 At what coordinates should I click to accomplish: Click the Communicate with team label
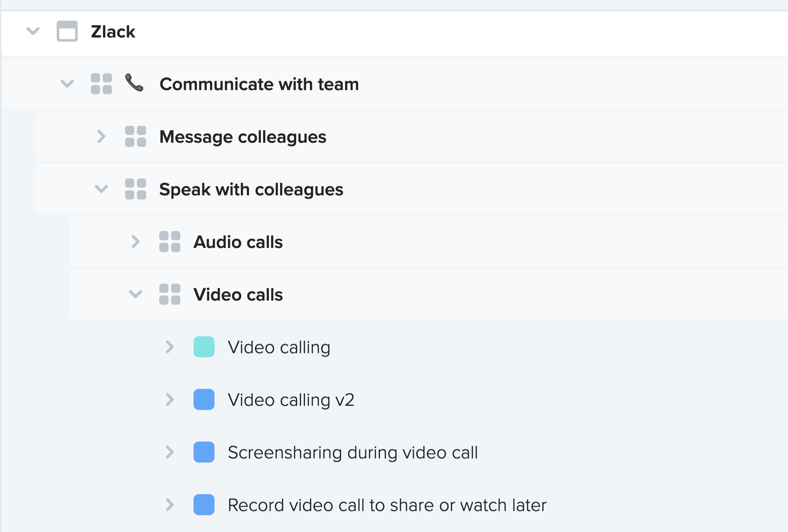tap(259, 83)
